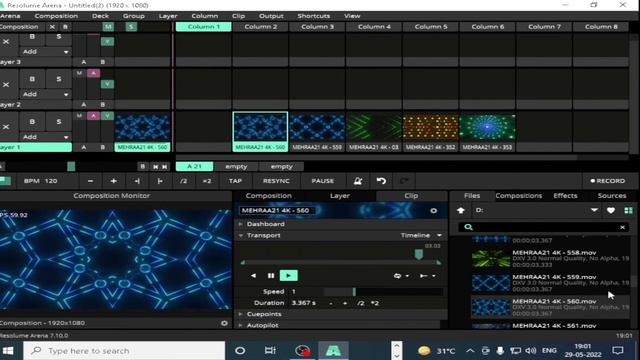Toggle Layer 2 pink A fader button
This screenshot has height=360, width=640.
(x=93, y=73)
